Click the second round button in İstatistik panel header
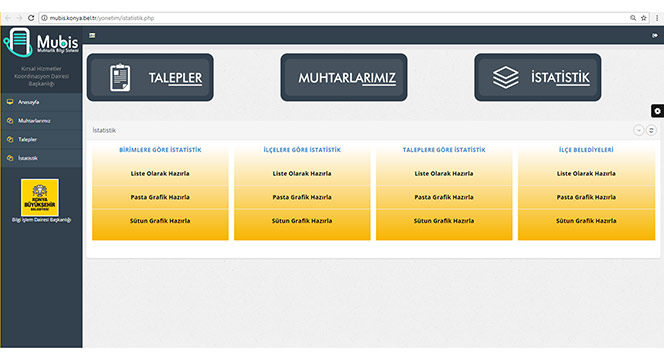Viewport: 664px width, 360px height. click(x=651, y=130)
